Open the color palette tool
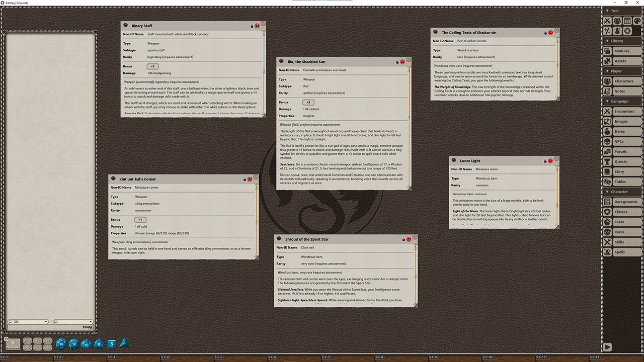Screen dimensions: 644x362 637,21
